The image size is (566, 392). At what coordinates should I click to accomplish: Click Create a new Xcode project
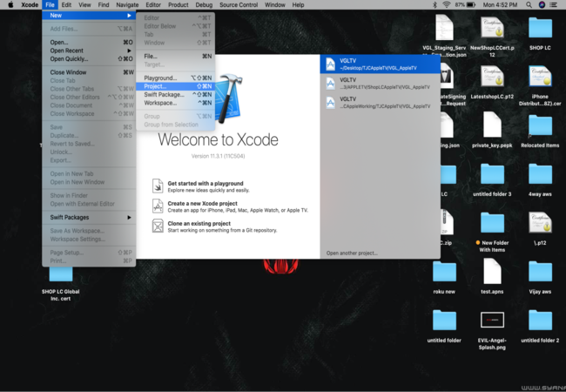pos(203,203)
